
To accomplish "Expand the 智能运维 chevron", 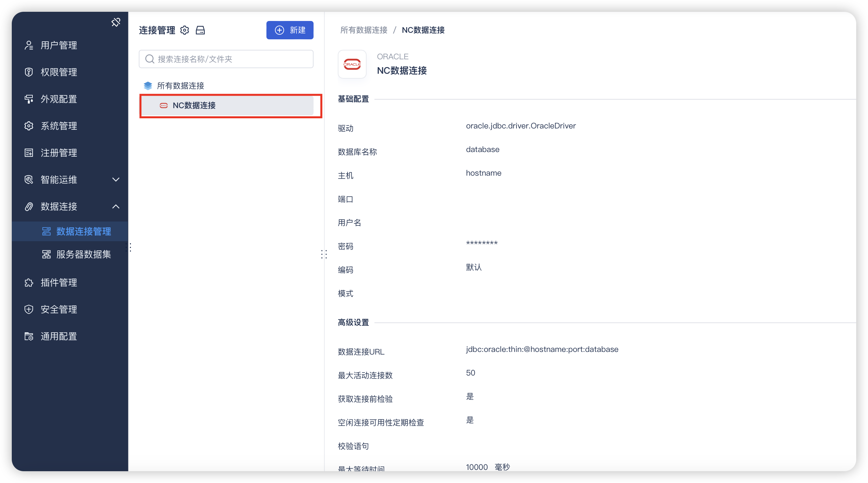I will pos(116,180).
